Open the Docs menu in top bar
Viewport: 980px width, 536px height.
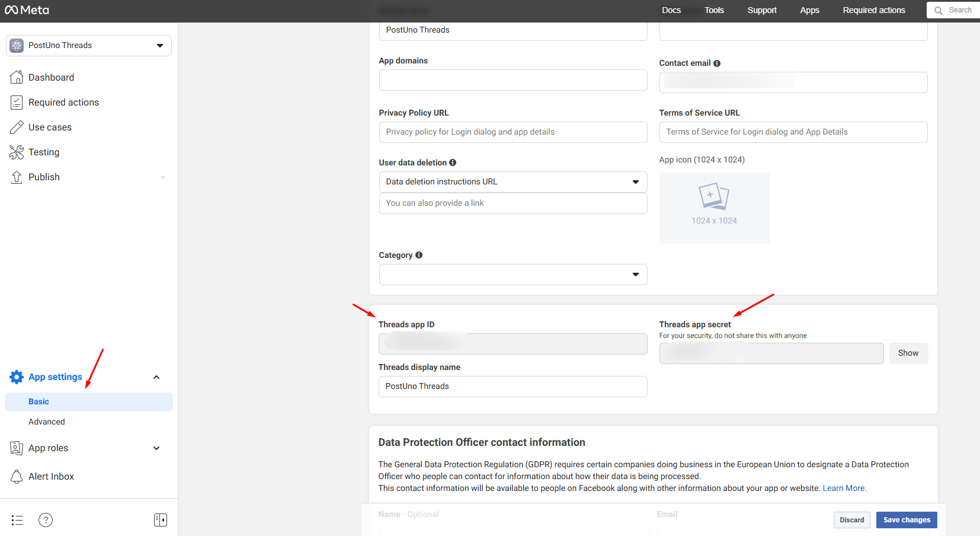671,10
